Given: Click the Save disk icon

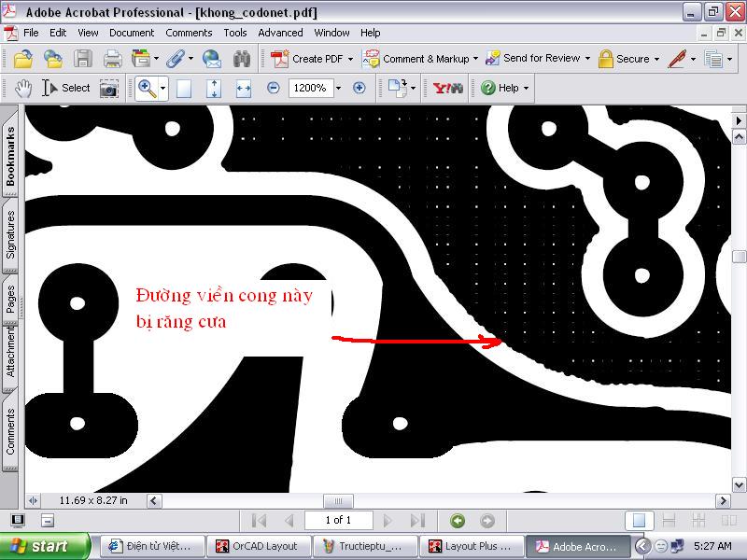Looking at the screenshot, I should point(83,59).
